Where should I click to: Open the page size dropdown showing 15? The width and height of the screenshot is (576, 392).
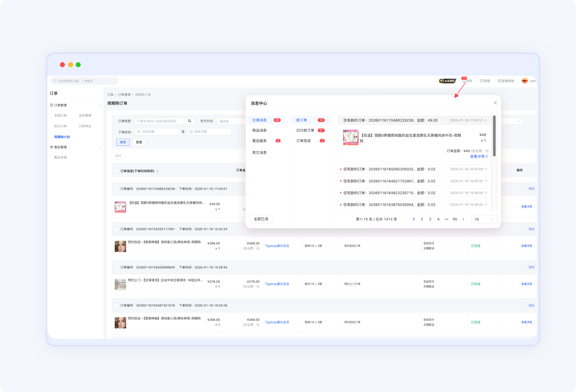point(484,219)
